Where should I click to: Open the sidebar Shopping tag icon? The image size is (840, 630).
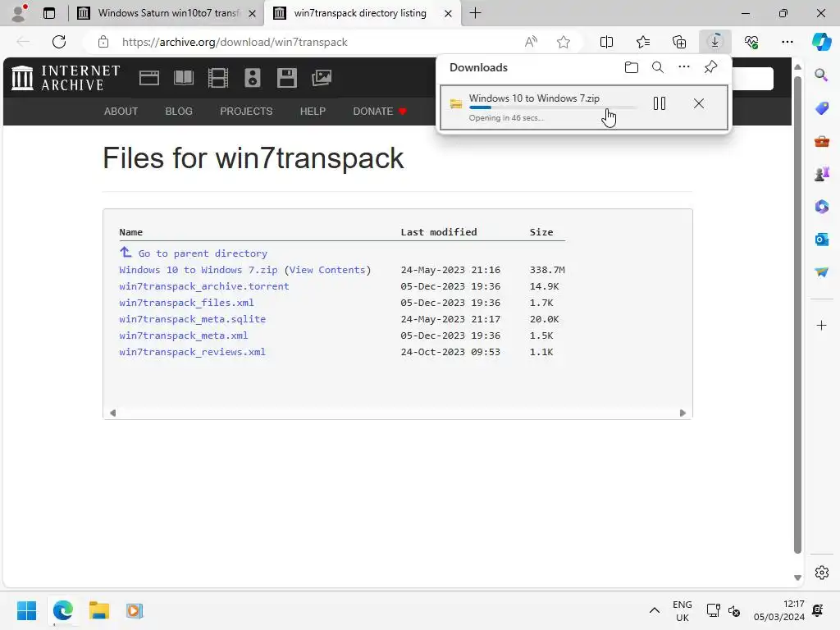coord(821,108)
